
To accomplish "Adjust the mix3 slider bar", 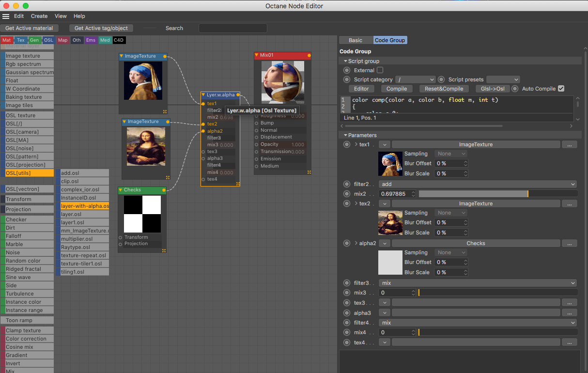I will coord(498,293).
